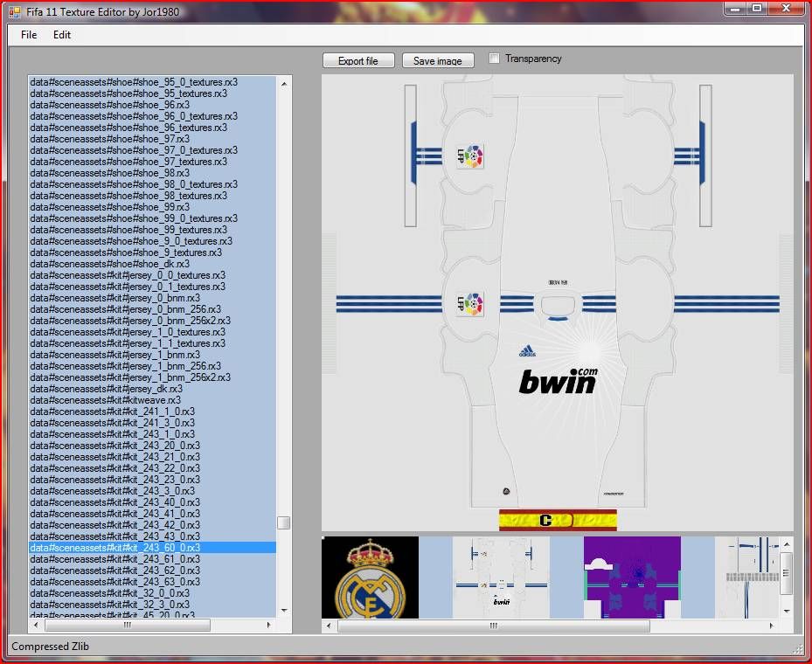
Task: Select kit_243_61_0.rx3 in file list
Action: (115, 559)
